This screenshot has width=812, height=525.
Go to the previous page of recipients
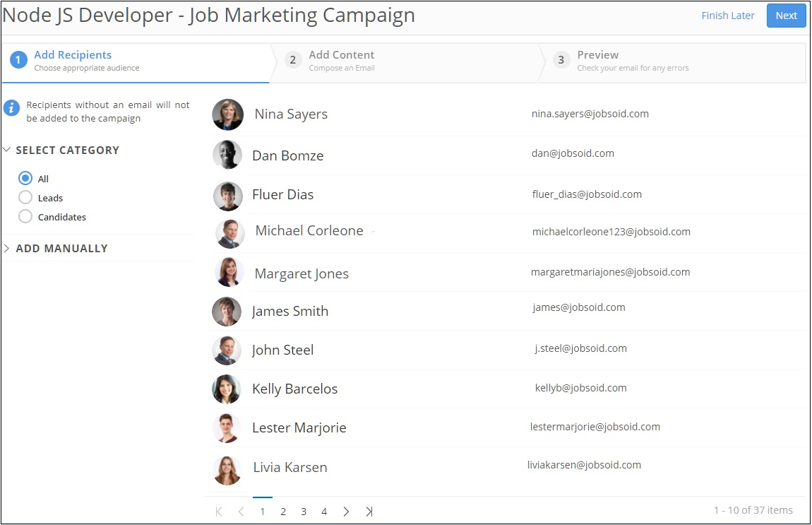pos(241,512)
